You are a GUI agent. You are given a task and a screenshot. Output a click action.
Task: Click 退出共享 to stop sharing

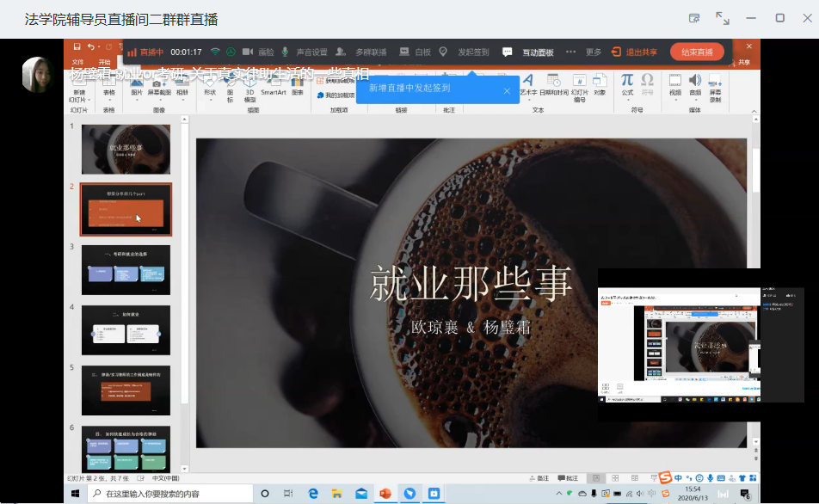coord(635,52)
